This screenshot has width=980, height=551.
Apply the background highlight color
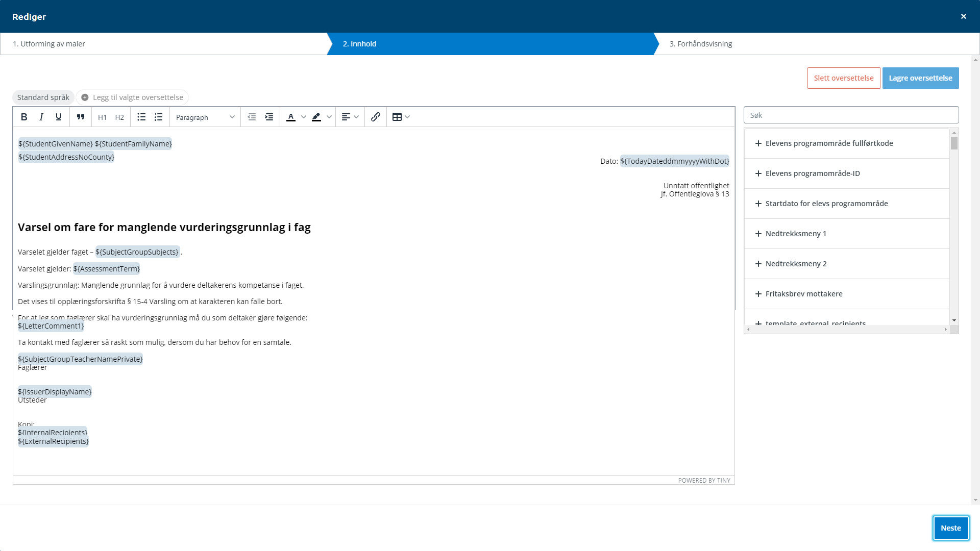point(316,117)
